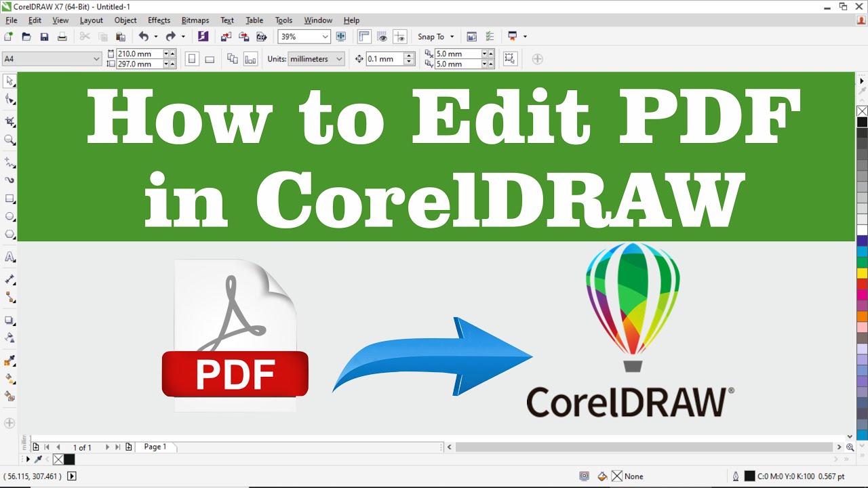Expand the Undo history arrow
The image size is (868, 488).
tap(155, 37)
